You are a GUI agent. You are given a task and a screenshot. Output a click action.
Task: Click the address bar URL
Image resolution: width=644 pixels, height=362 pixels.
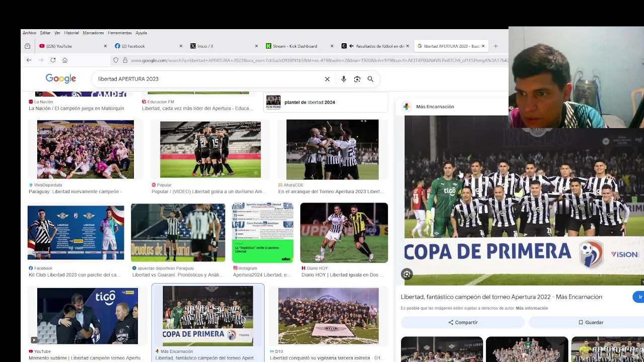[319, 60]
